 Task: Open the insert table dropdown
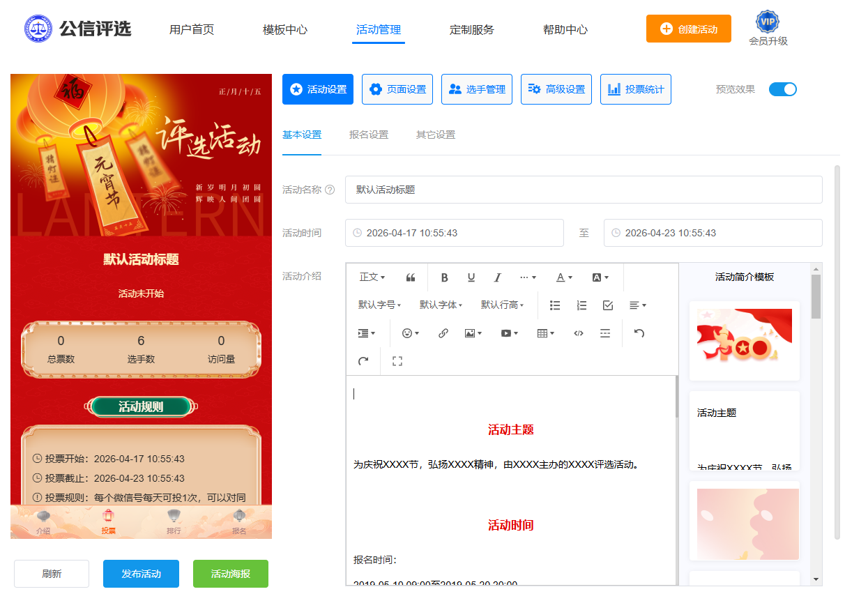point(546,333)
